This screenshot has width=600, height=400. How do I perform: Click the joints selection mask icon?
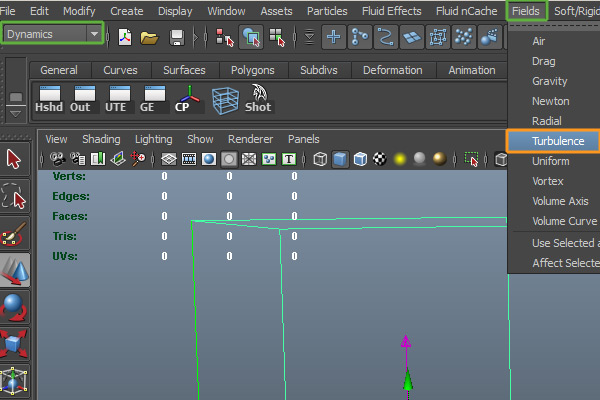(360, 37)
